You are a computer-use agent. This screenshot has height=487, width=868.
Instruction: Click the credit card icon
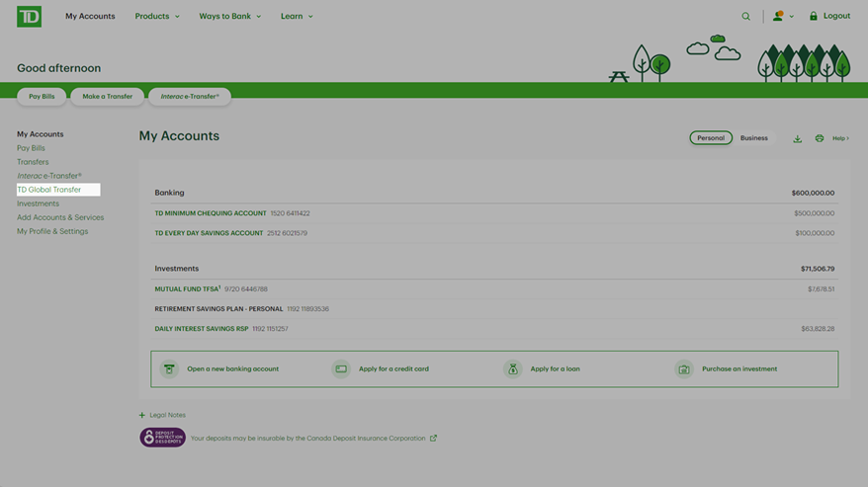coord(341,369)
